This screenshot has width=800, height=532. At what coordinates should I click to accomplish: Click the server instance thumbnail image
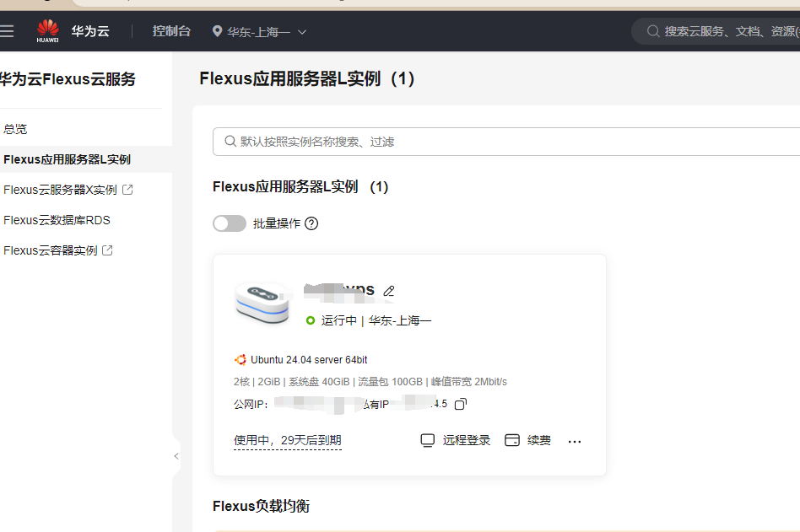[x=262, y=301]
